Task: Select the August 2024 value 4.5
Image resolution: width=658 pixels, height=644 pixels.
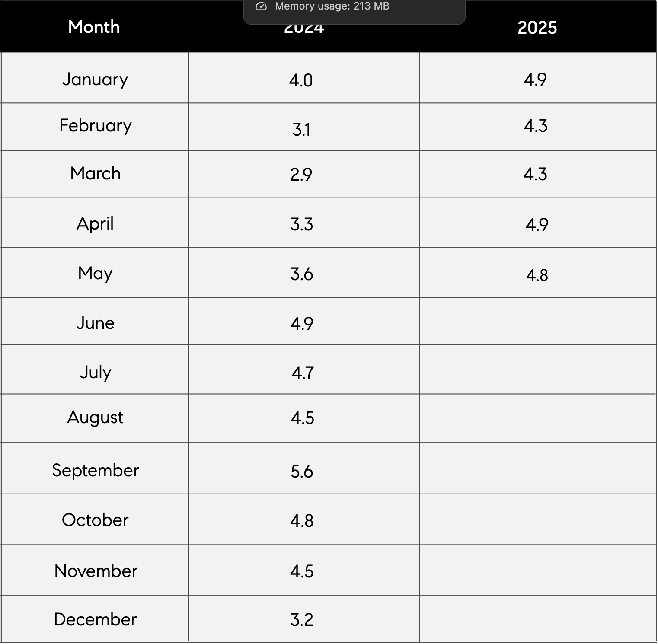Action: click(x=302, y=418)
